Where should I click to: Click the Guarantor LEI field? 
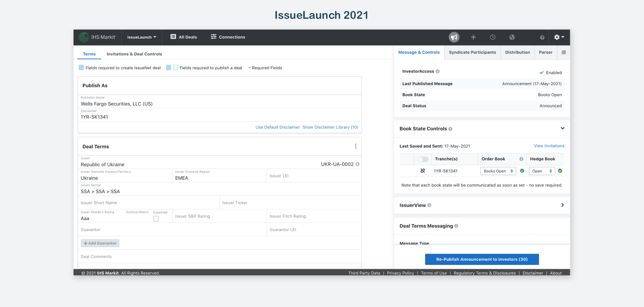coord(314,229)
